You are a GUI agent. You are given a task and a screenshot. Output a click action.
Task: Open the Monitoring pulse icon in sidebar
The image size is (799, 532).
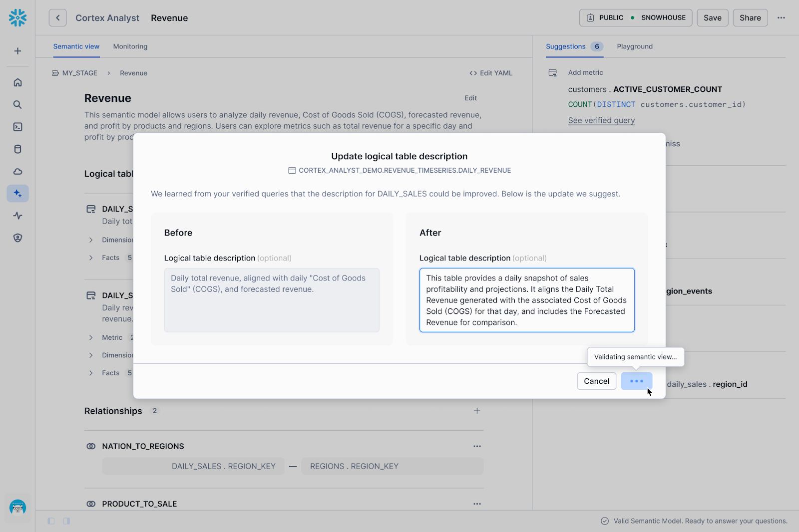click(x=17, y=216)
